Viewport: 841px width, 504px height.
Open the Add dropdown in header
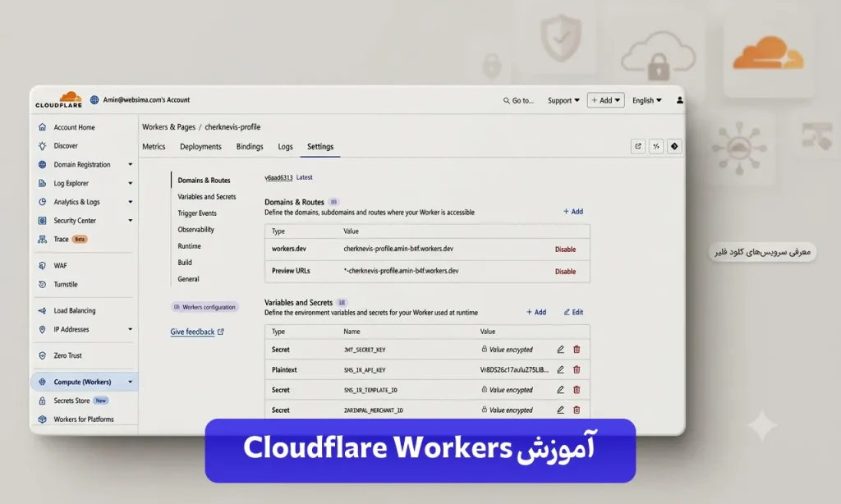pyautogui.click(x=605, y=100)
